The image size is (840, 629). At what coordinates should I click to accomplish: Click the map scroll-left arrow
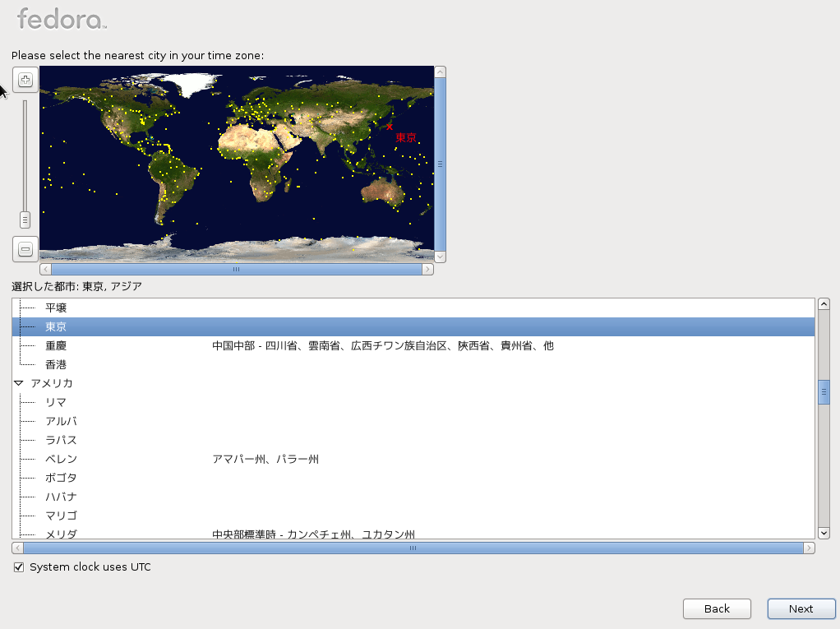tap(45, 269)
